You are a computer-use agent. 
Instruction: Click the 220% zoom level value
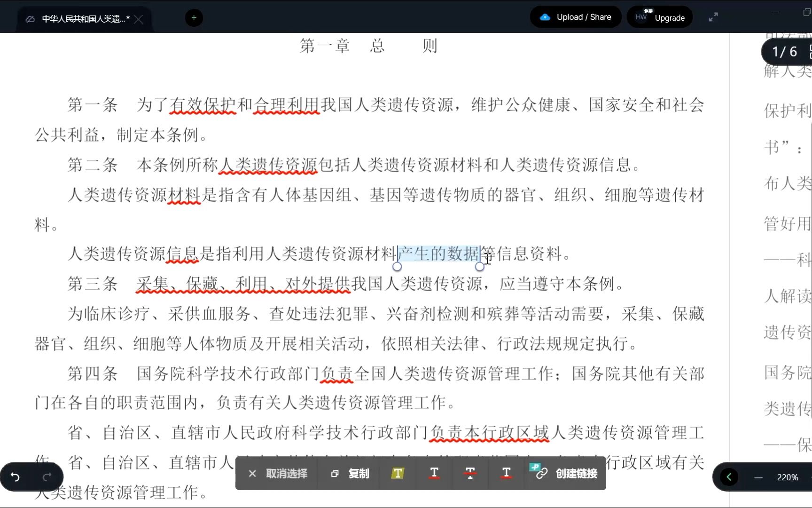[788, 477]
